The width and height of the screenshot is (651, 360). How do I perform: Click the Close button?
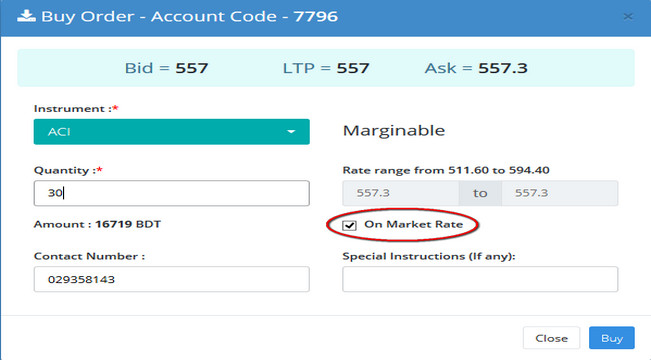pyautogui.click(x=551, y=338)
